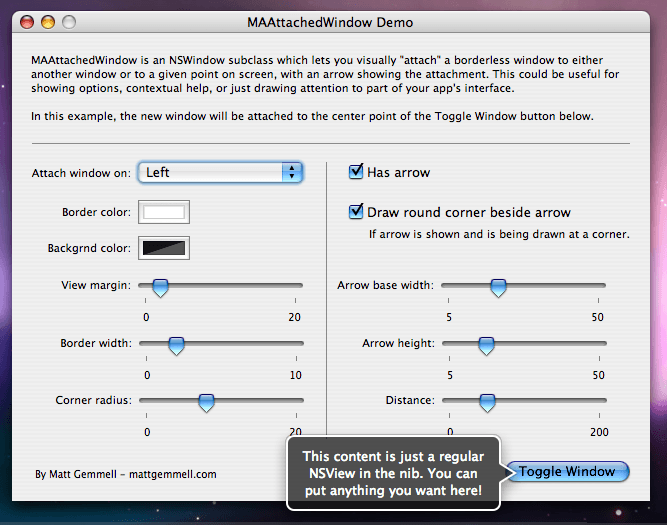Click the yellow minimize window button

tap(48, 22)
